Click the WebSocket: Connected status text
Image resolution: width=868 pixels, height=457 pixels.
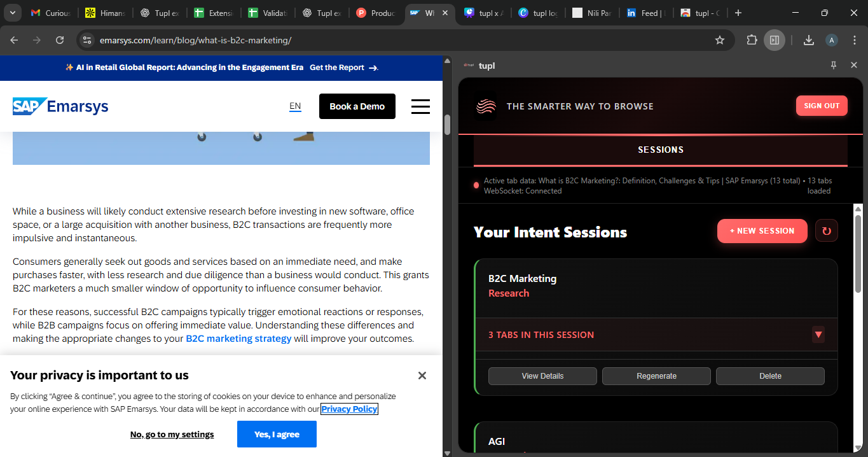523,191
